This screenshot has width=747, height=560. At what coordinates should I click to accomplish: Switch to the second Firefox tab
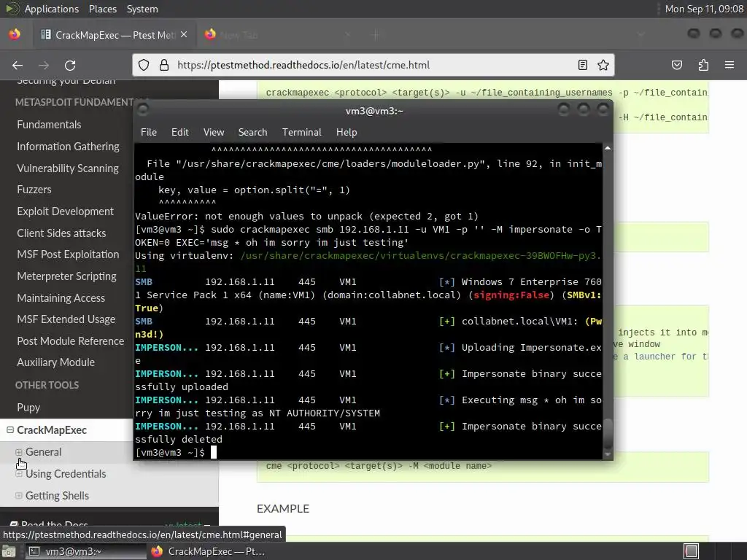(279, 35)
